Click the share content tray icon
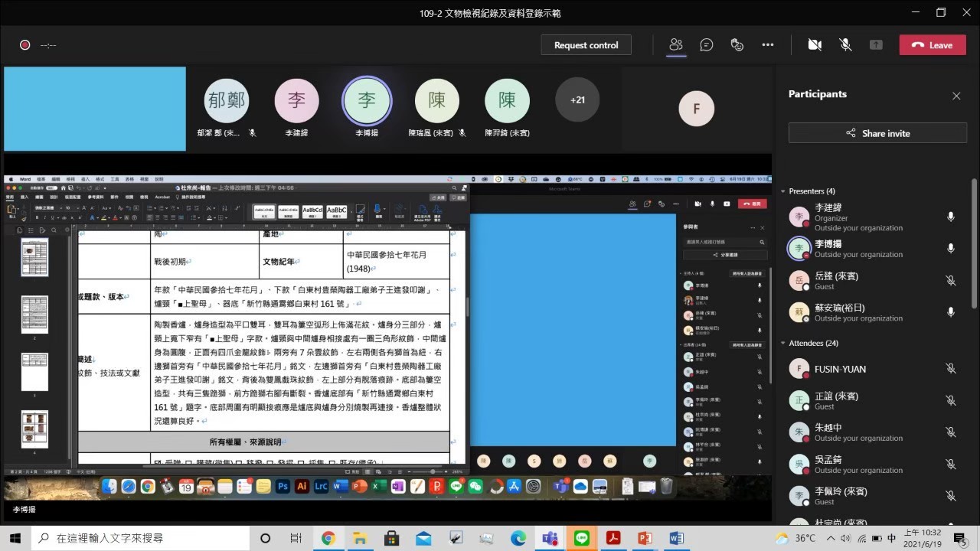Viewport: 980px width, 551px height. 876,45
